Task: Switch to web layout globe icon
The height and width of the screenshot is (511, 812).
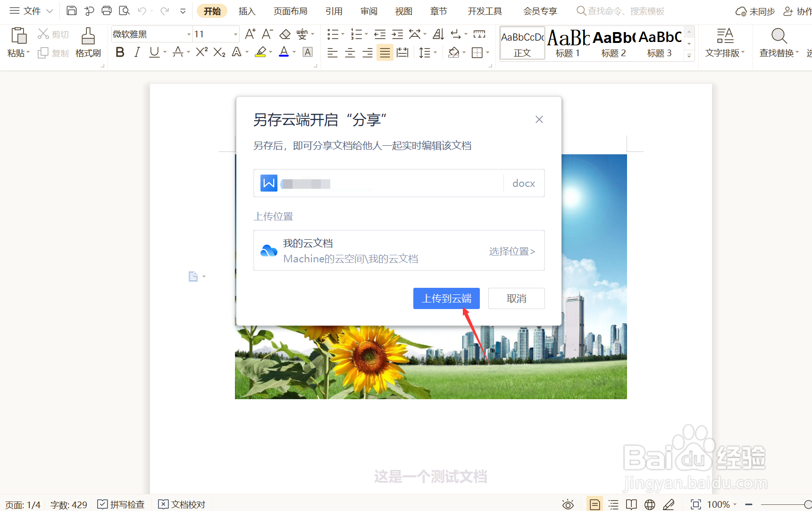Action: click(650, 504)
